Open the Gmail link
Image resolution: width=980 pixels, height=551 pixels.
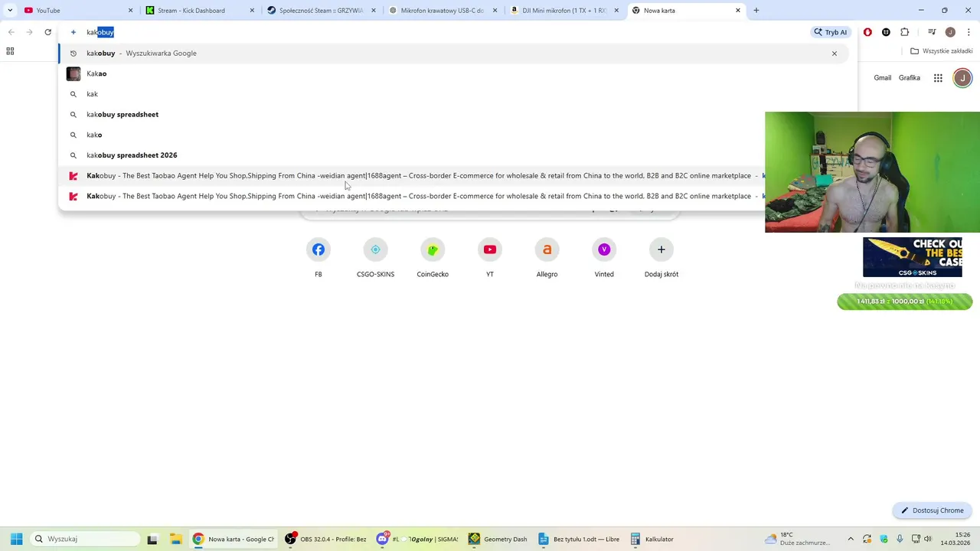[883, 78]
